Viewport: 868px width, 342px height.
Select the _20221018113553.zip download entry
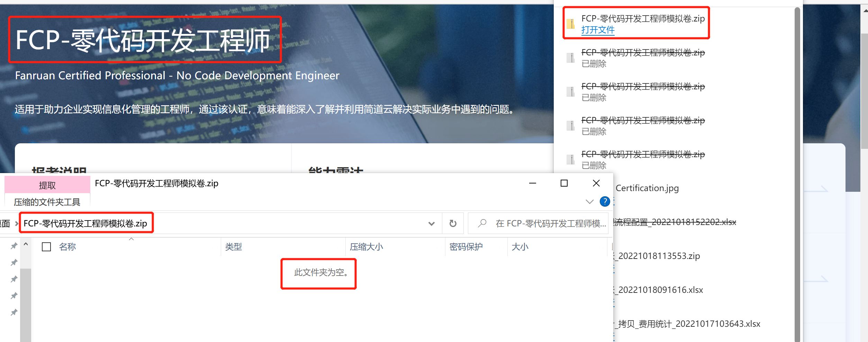657,256
